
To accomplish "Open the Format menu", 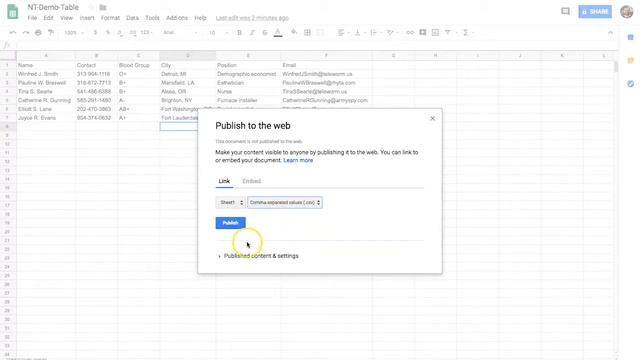I will tap(110, 18).
